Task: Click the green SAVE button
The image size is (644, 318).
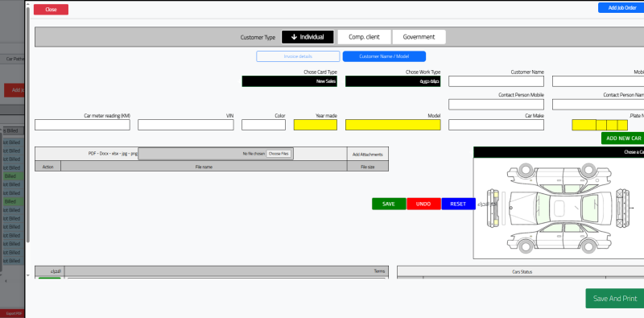Action: point(389,204)
